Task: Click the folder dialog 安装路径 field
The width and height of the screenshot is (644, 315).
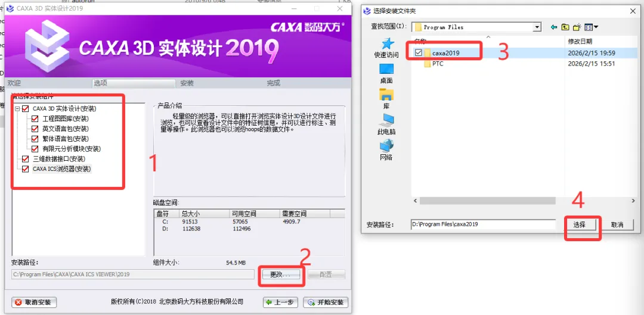Action: coord(483,224)
